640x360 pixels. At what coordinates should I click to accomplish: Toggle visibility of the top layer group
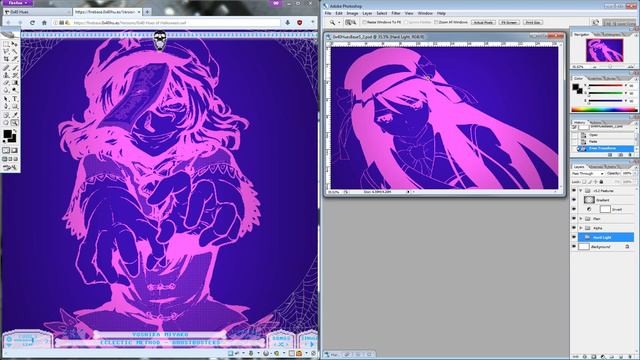575,191
